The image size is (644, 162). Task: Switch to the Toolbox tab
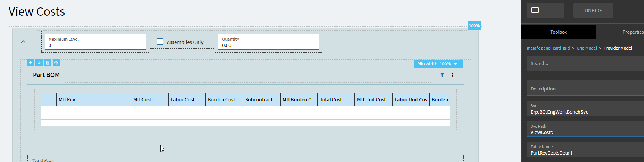[x=559, y=32]
